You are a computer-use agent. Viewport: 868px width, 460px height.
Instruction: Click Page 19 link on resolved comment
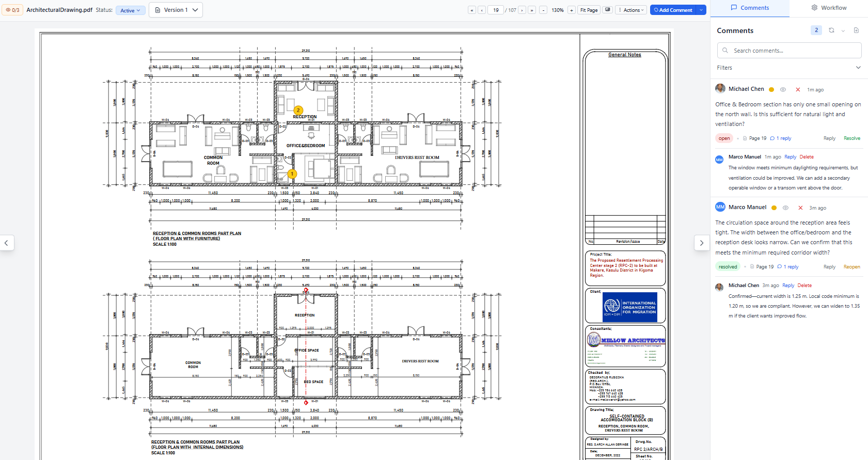pos(765,267)
